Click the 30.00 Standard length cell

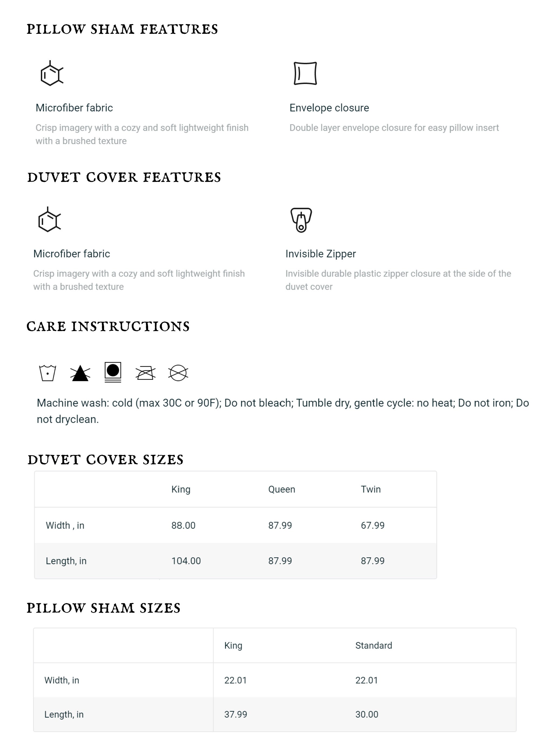coord(367,714)
